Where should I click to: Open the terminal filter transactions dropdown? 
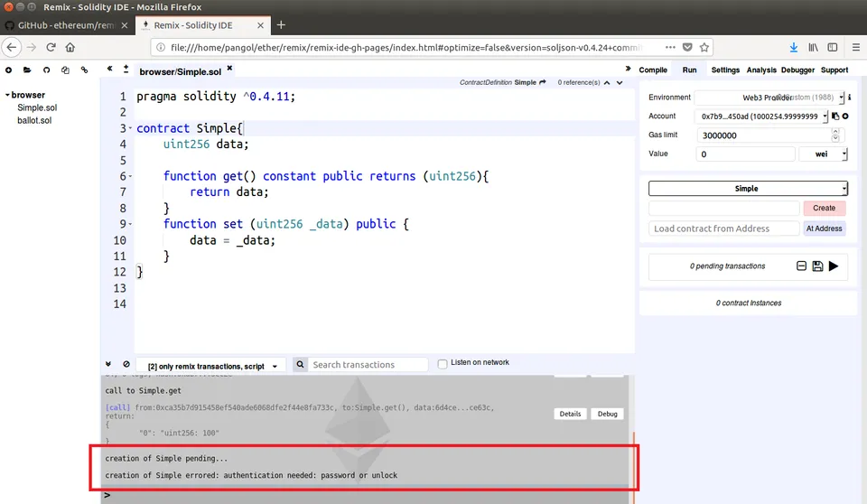[210, 366]
